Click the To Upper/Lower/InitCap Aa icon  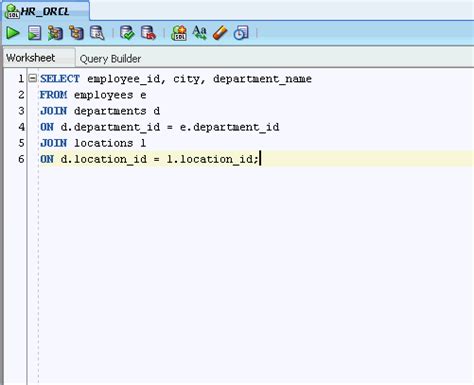click(199, 33)
